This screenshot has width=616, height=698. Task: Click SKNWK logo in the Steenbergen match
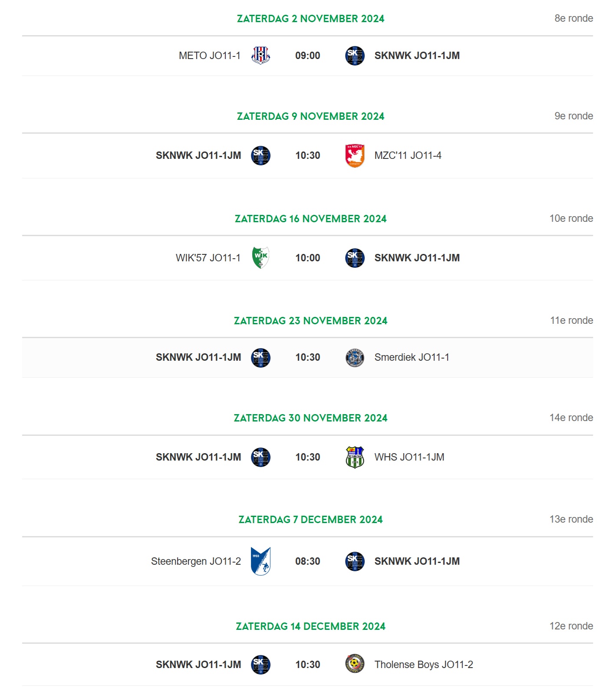355,561
